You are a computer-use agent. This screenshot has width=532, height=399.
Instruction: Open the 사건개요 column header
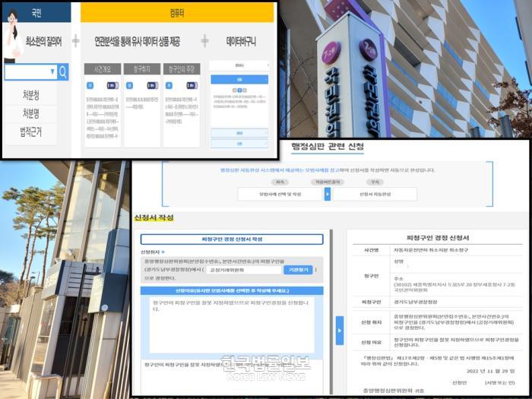(x=103, y=69)
